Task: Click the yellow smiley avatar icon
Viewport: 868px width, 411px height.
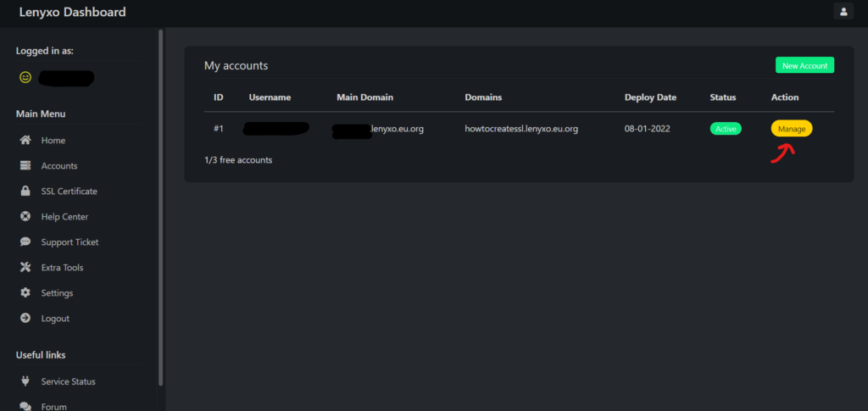Action: 25,77
